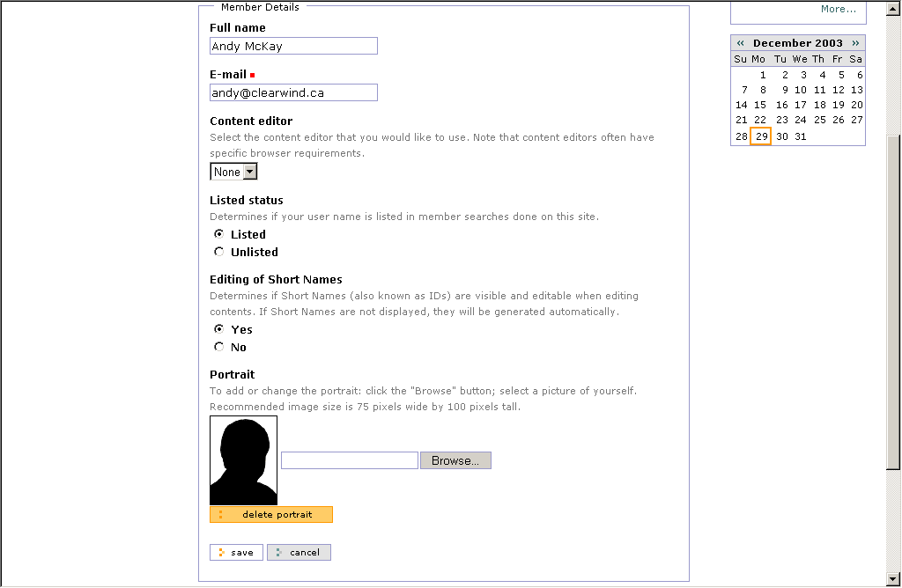The height and width of the screenshot is (588, 902).
Task: Go to previous month in calendar
Action: tap(741, 43)
